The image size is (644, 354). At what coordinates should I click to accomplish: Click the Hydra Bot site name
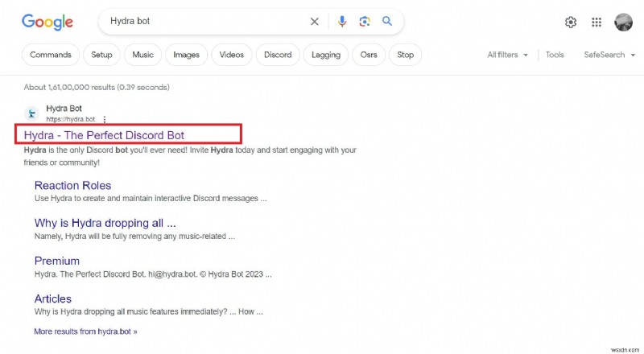click(64, 109)
